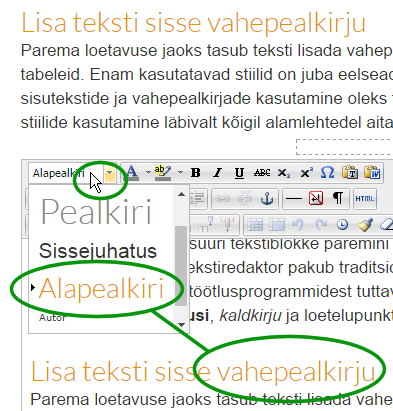Choose Sissejuhatus style option
Screen dimensions: 393x411
[x=98, y=251]
